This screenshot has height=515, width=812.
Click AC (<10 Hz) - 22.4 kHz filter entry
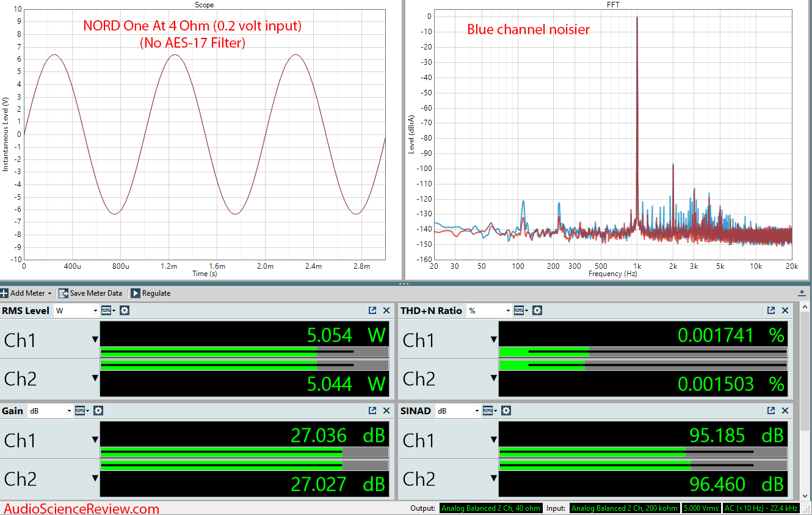(761, 508)
